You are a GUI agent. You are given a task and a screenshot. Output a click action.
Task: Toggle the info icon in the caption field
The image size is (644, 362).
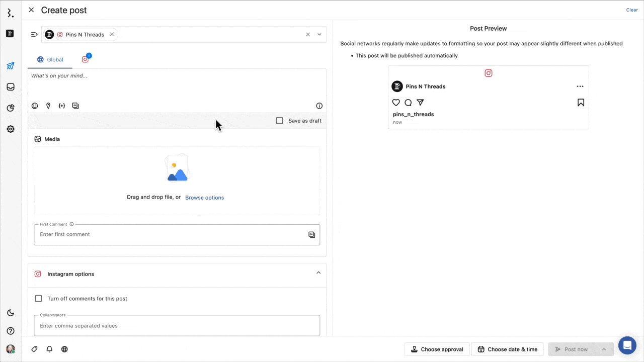coord(319,106)
